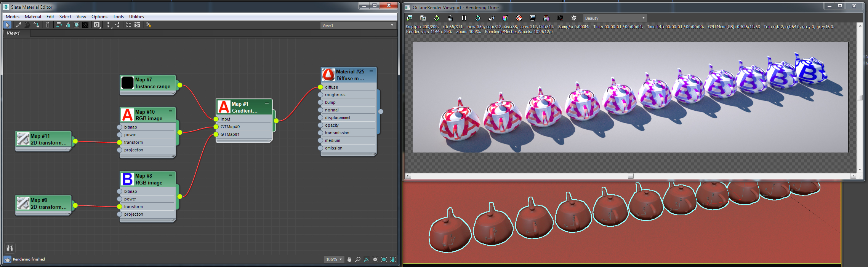Click diffuse input socket on Material #25

pos(320,87)
